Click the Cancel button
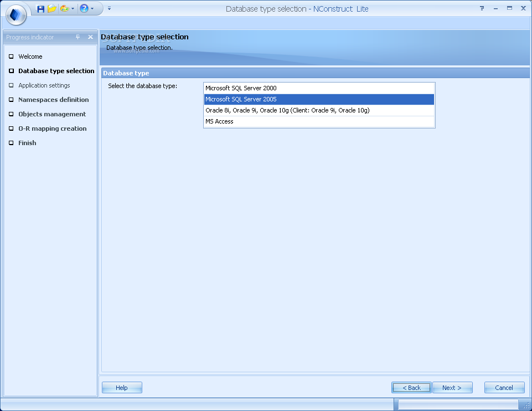This screenshot has width=532, height=411. click(x=504, y=388)
